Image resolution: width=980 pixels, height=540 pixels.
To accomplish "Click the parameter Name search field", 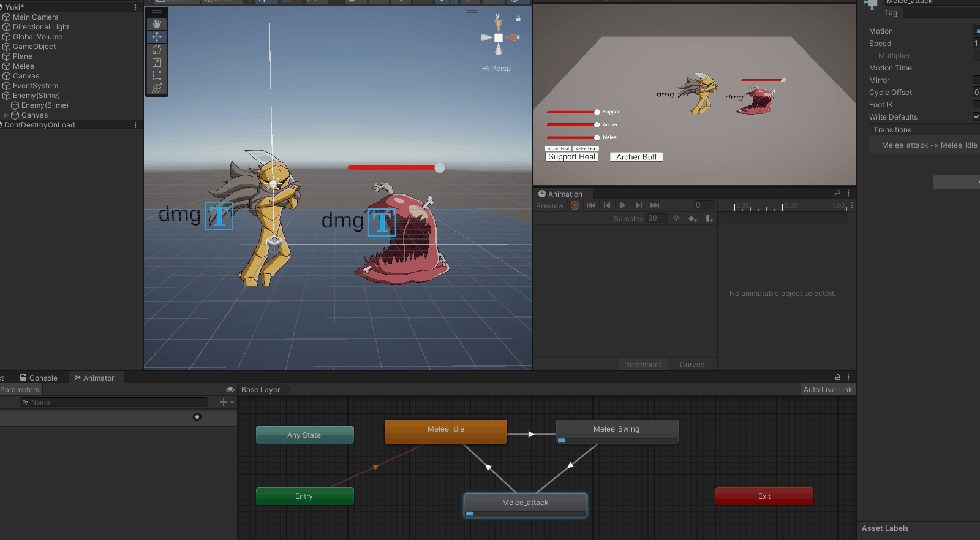I will tap(114, 402).
